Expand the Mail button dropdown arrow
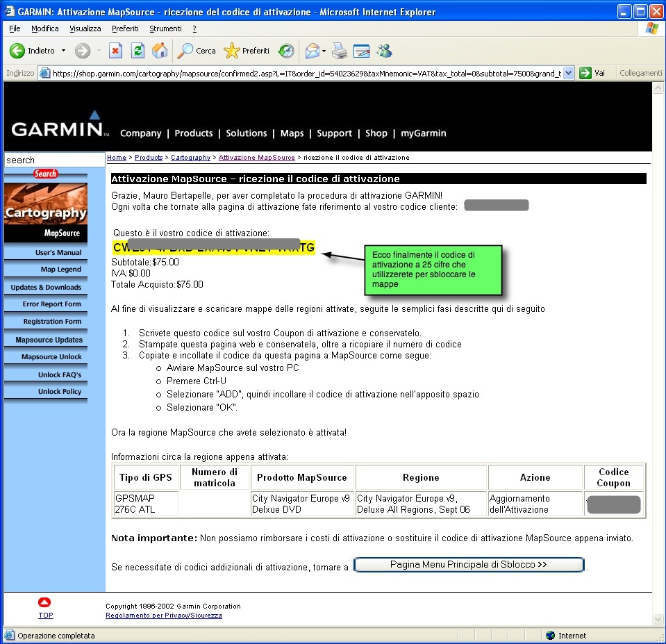Image resolution: width=666 pixels, height=644 pixels. tap(324, 51)
